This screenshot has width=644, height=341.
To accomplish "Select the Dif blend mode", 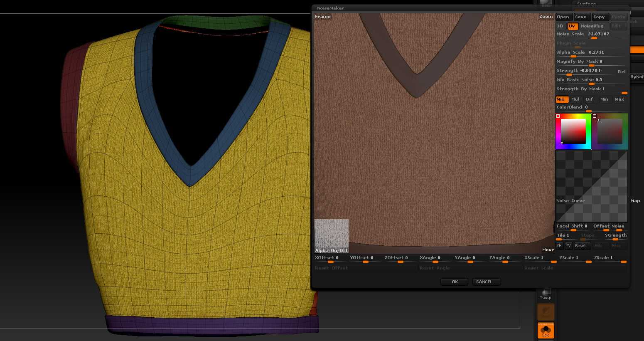I will pos(589,99).
